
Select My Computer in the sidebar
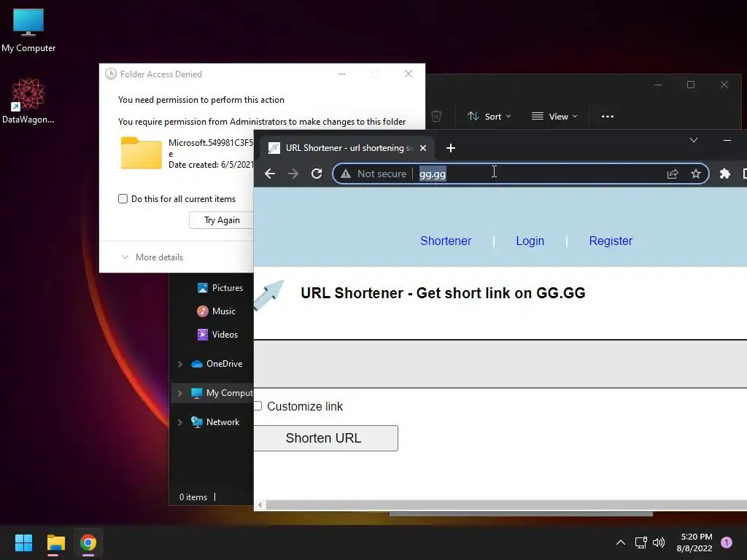[222, 393]
